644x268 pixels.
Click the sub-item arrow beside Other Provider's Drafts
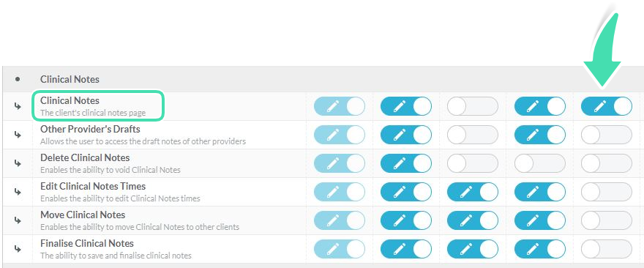(x=18, y=135)
